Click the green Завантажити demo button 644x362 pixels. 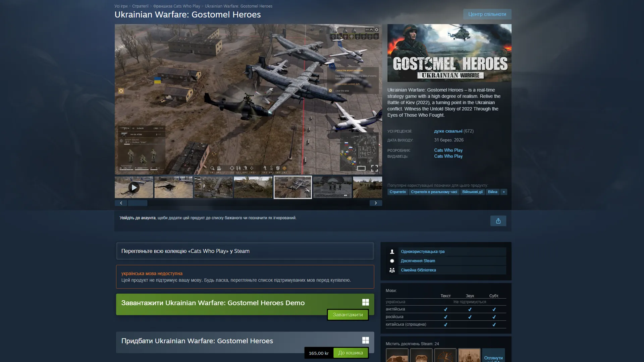348,315
